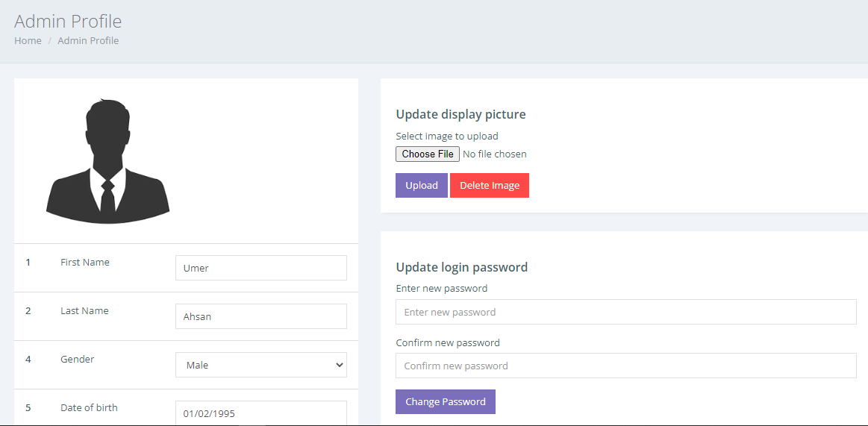Click the red Delete Image button
This screenshot has height=426, width=868.
tap(490, 185)
